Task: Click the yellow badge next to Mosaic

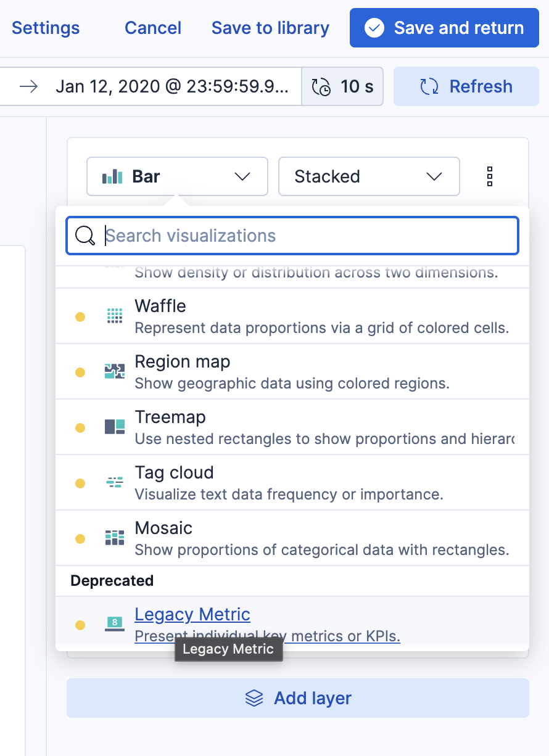Action: click(x=80, y=538)
